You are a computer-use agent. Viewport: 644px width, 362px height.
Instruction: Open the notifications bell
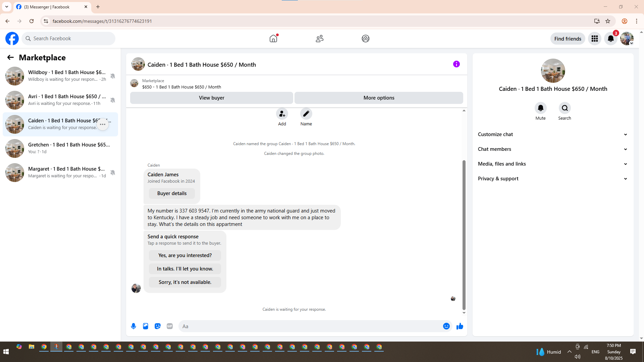610,39
